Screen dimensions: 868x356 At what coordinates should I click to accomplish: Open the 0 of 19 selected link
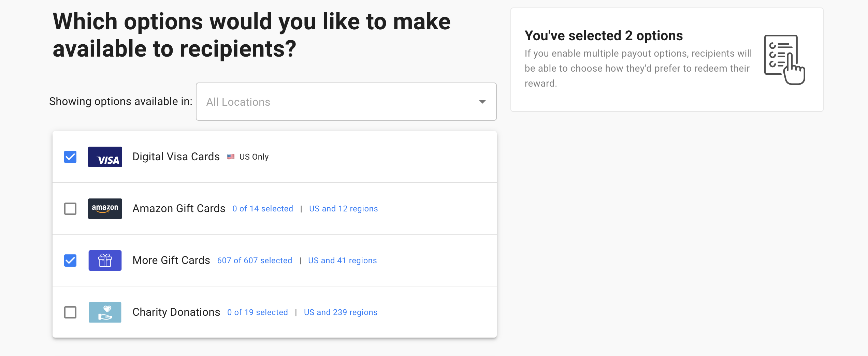pos(258,312)
